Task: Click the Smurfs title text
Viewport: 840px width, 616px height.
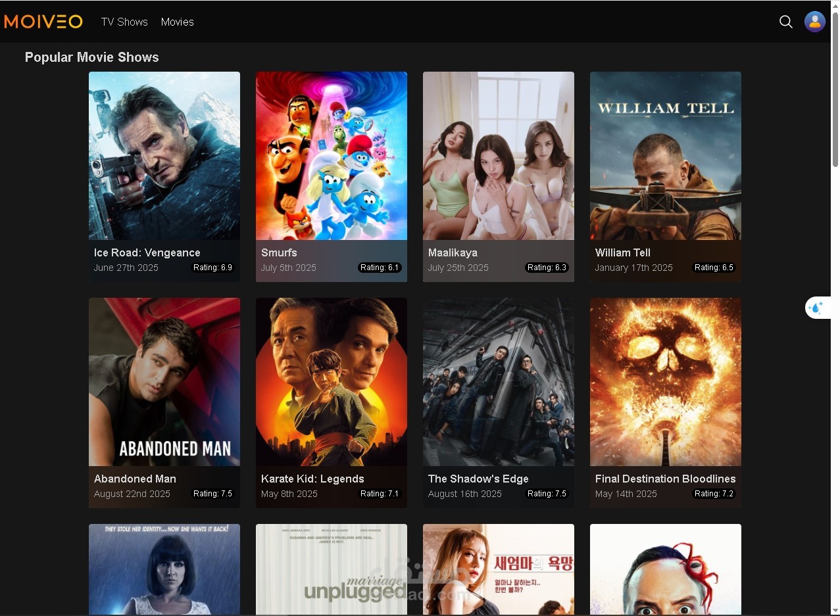Action: click(x=279, y=252)
